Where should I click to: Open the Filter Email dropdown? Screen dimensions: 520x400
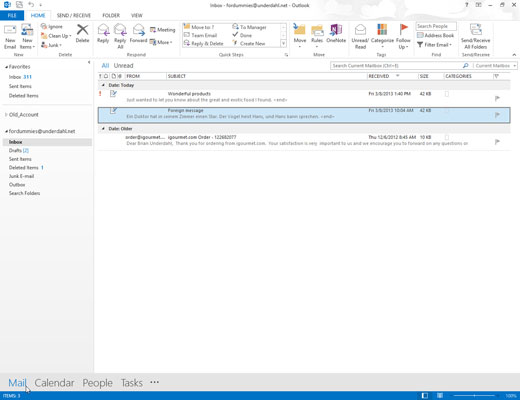[434, 44]
